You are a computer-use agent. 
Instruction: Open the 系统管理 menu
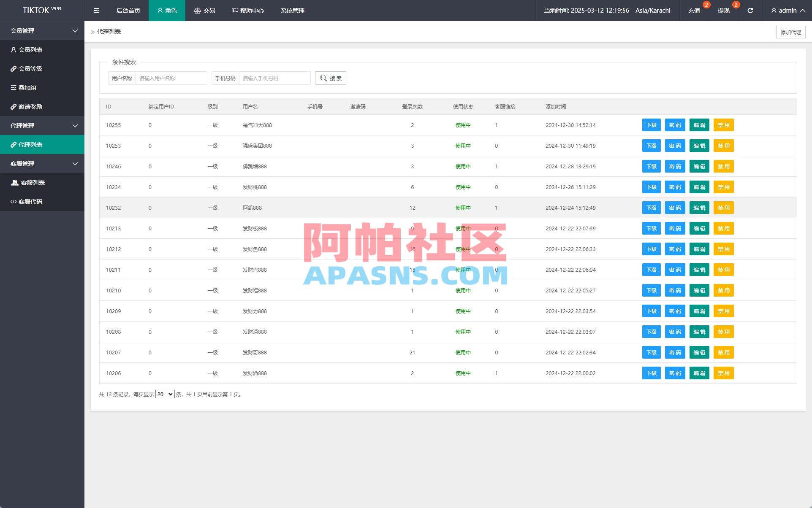click(x=292, y=11)
